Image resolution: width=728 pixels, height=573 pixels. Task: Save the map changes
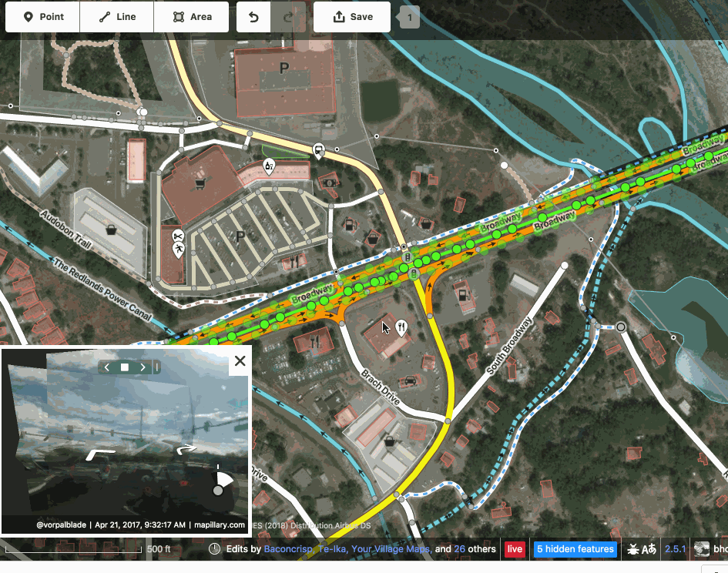[352, 17]
